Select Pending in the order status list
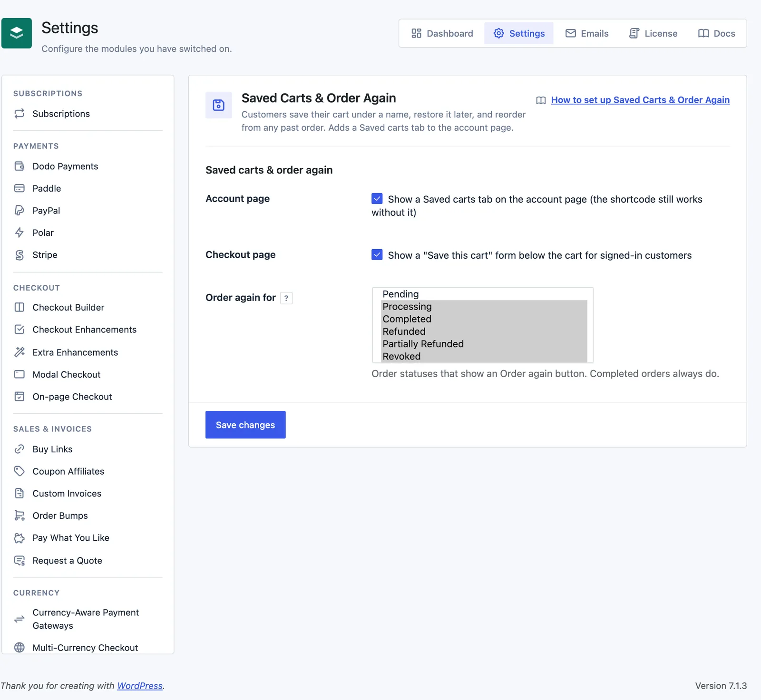The width and height of the screenshot is (761, 700). pyautogui.click(x=484, y=294)
